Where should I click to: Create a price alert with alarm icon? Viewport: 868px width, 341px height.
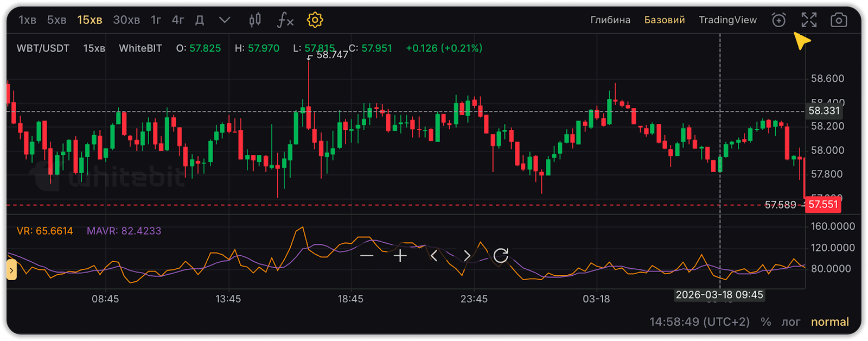(778, 20)
